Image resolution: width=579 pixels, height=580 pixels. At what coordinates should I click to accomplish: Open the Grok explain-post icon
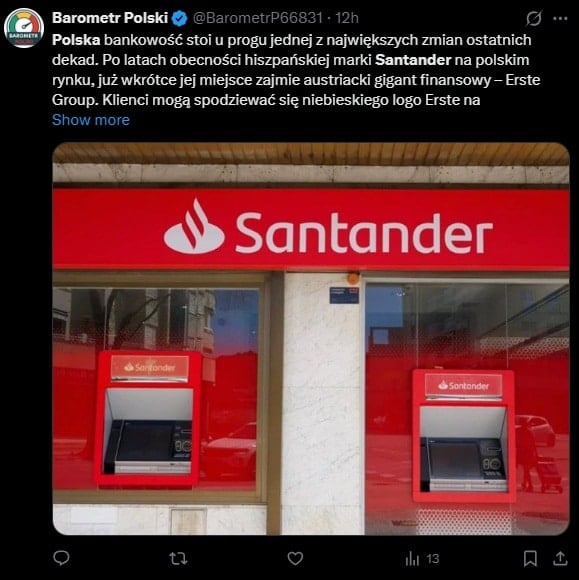(x=534, y=18)
